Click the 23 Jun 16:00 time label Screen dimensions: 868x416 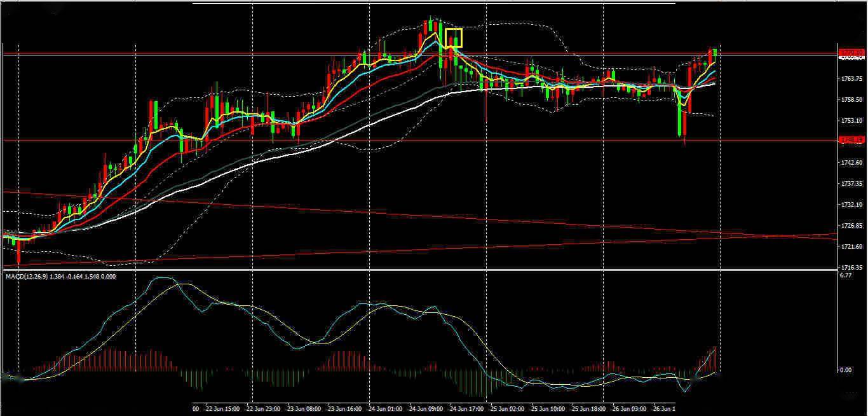(x=345, y=409)
